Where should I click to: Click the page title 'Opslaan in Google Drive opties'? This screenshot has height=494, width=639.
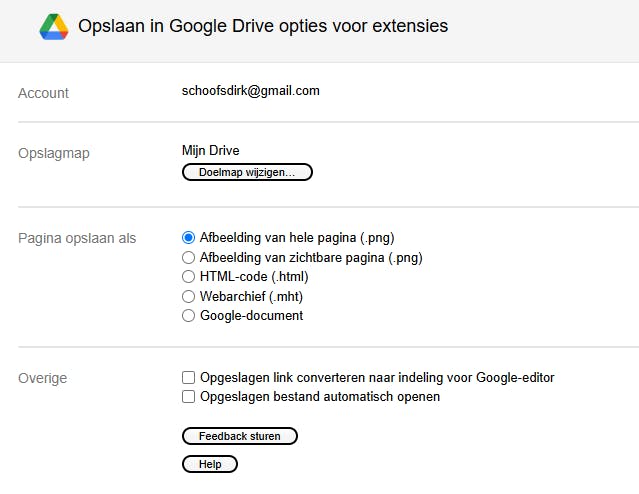click(x=263, y=27)
